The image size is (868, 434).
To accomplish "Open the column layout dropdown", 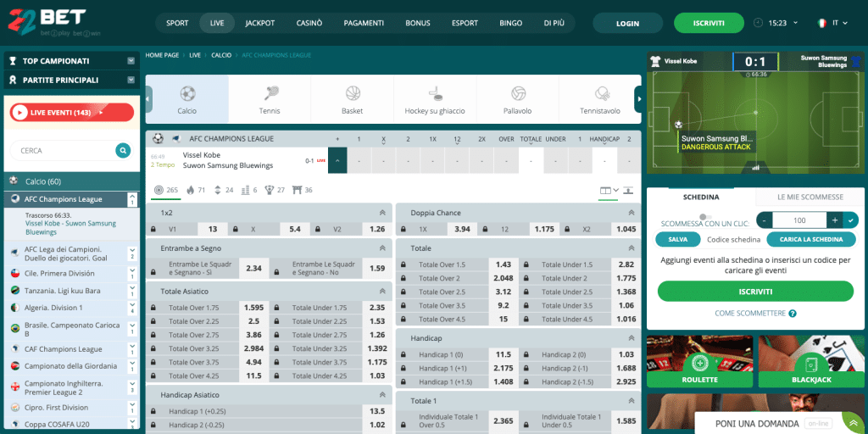I will 609,191.
